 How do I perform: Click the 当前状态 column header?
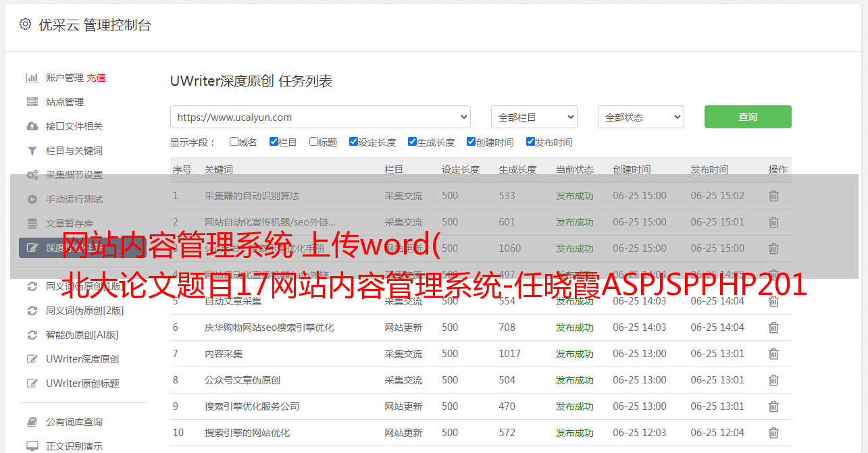575,169
